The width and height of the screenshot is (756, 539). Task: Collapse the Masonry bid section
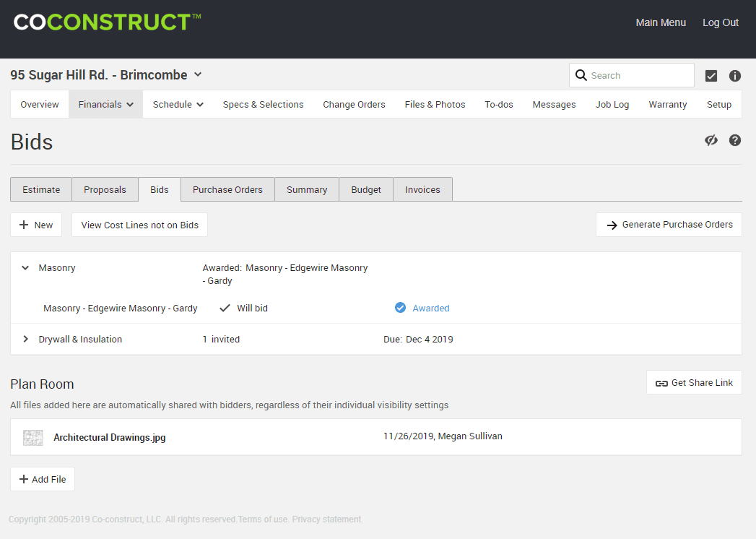25,267
